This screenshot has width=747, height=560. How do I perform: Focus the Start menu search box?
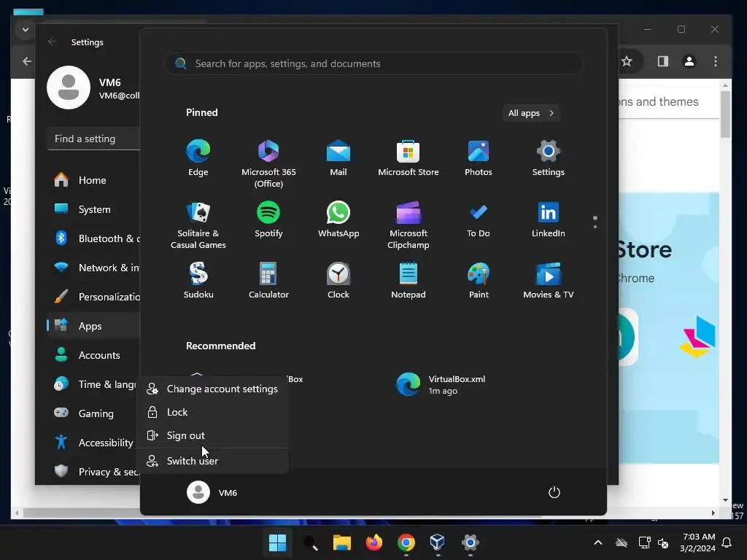coord(373,64)
